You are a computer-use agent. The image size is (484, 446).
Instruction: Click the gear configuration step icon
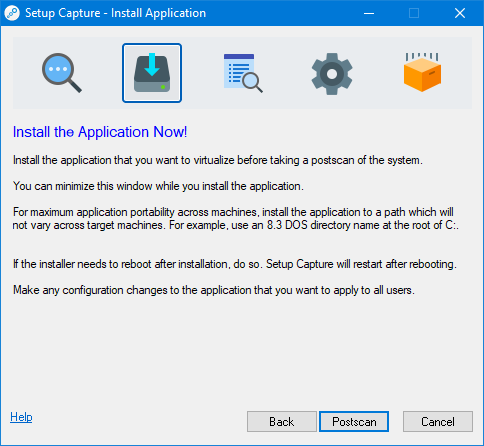tap(332, 74)
